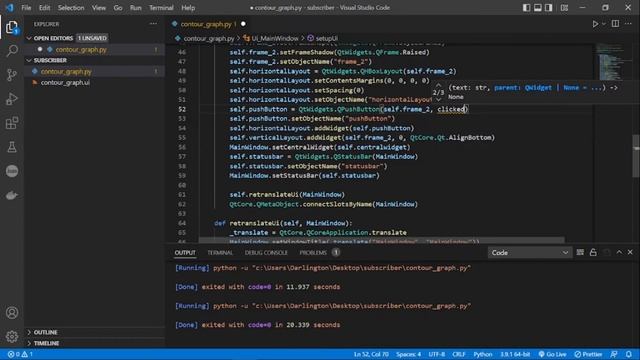Open the Edit menu

click(44, 8)
